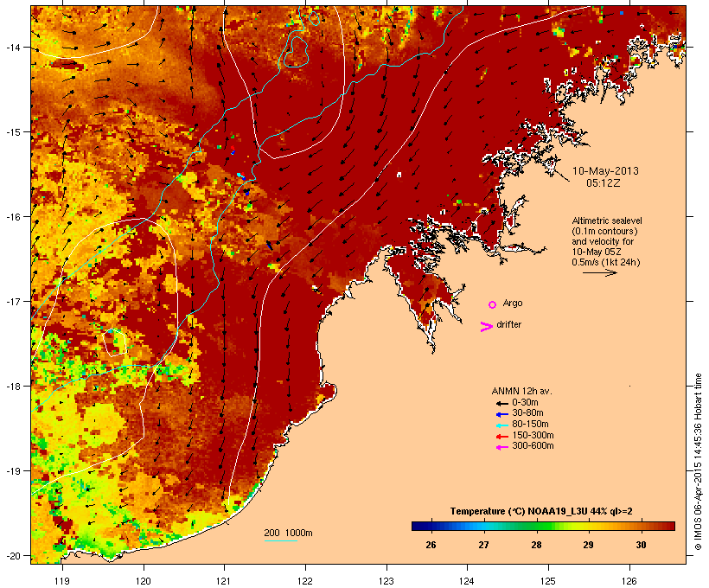Image resolution: width=709 pixels, height=588 pixels.
Task: Click the 119 longitude axis label
Action: (x=62, y=581)
